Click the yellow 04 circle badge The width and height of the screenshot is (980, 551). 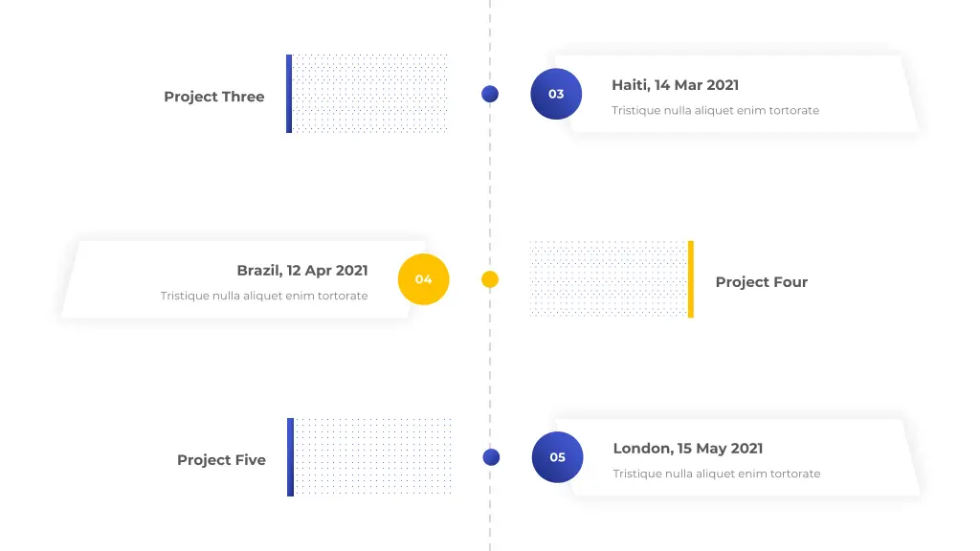pos(424,279)
